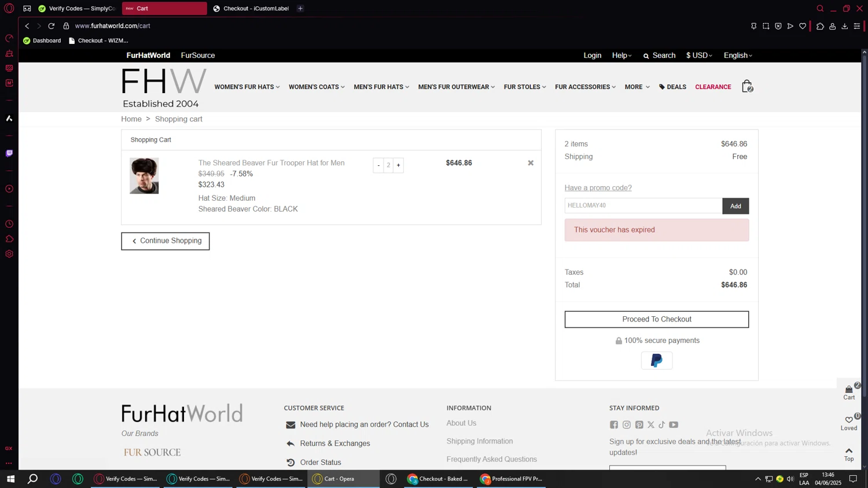This screenshot has width=868, height=488.
Task: Open the Help dropdown
Action: (x=621, y=56)
